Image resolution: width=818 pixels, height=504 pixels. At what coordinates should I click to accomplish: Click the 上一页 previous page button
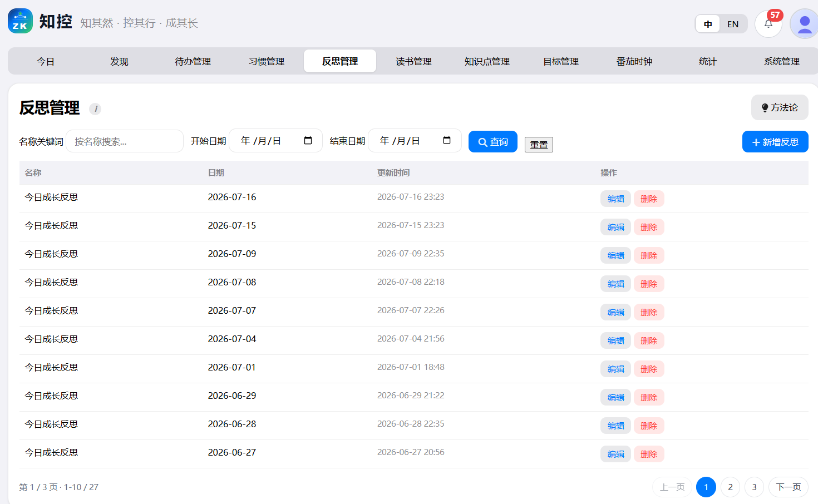click(x=672, y=487)
